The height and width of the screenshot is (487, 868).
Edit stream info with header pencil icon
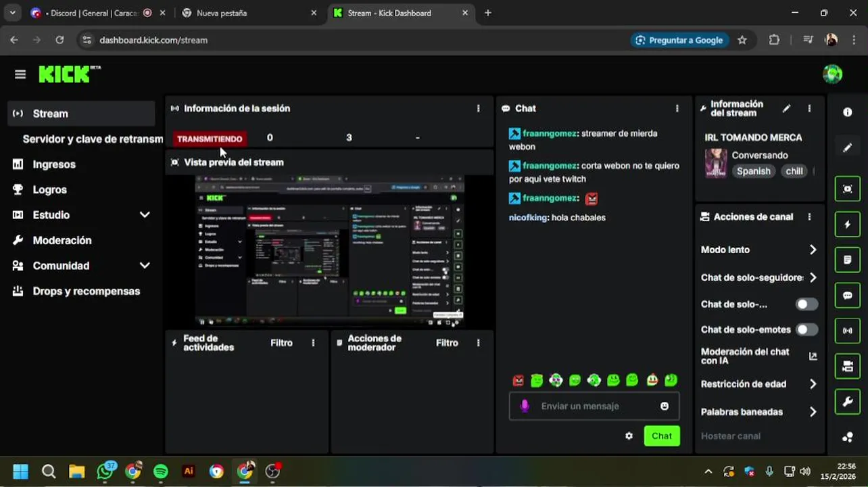[x=786, y=108]
